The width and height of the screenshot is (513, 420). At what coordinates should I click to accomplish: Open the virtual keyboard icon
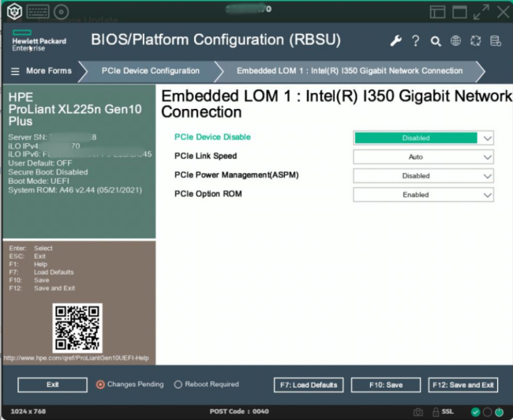pyautogui.click(x=38, y=11)
